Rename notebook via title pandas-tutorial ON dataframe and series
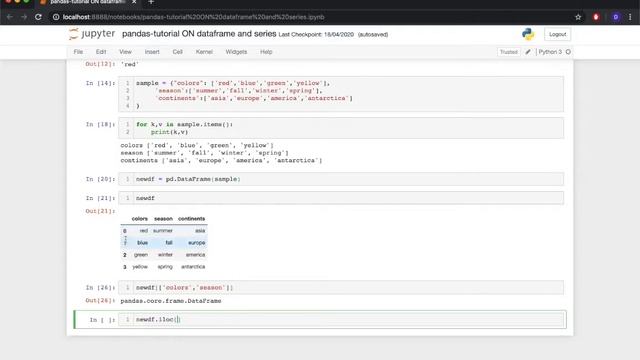Image resolution: width=640 pixels, height=360 pixels. click(199, 34)
